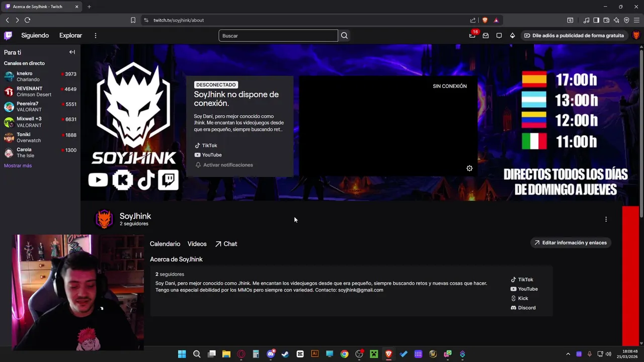The height and width of the screenshot is (362, 644).
Task: Open Mixwell +3 channel
Action: (40, 122)
